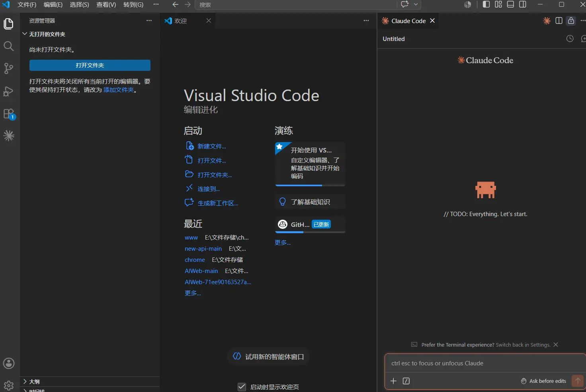Open the Extensions view

click(x=9, y=114)
